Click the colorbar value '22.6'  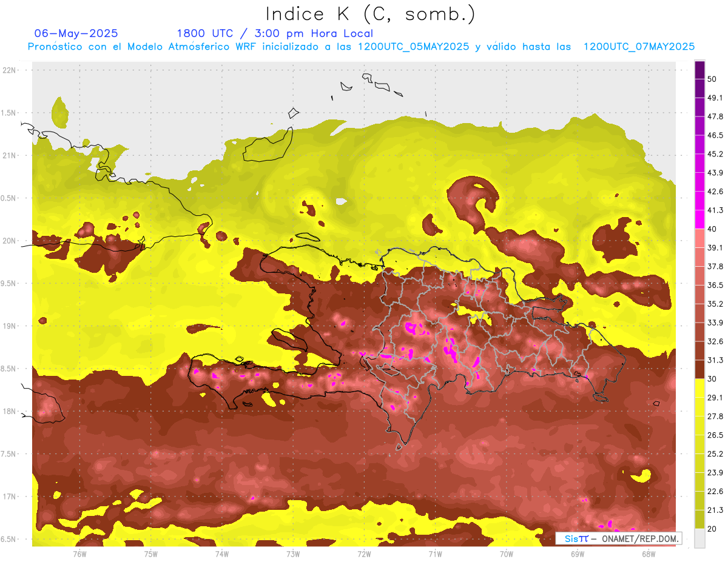click(x=715, y=492)
